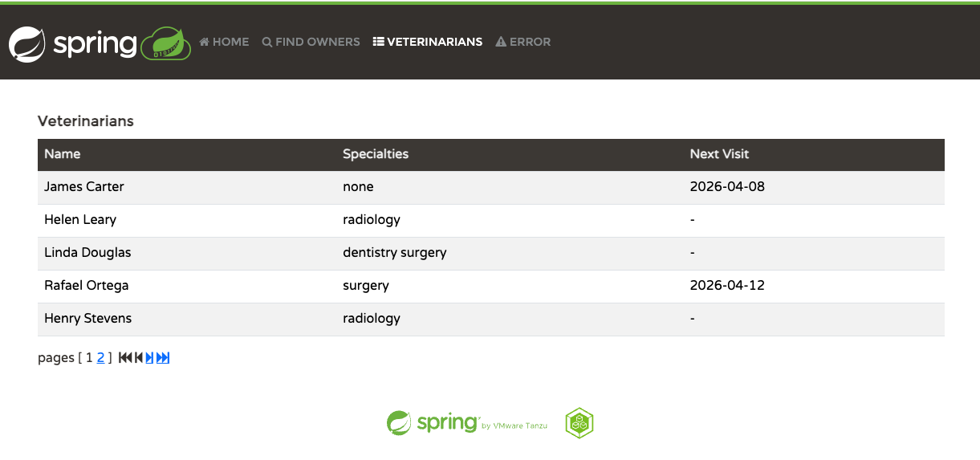
Task: Click the Error warning triangle icon
Action: click(x=501, y=42)
